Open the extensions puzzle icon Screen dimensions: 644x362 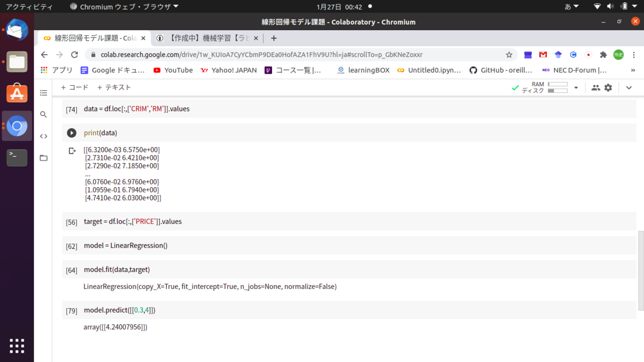[603, 55]
